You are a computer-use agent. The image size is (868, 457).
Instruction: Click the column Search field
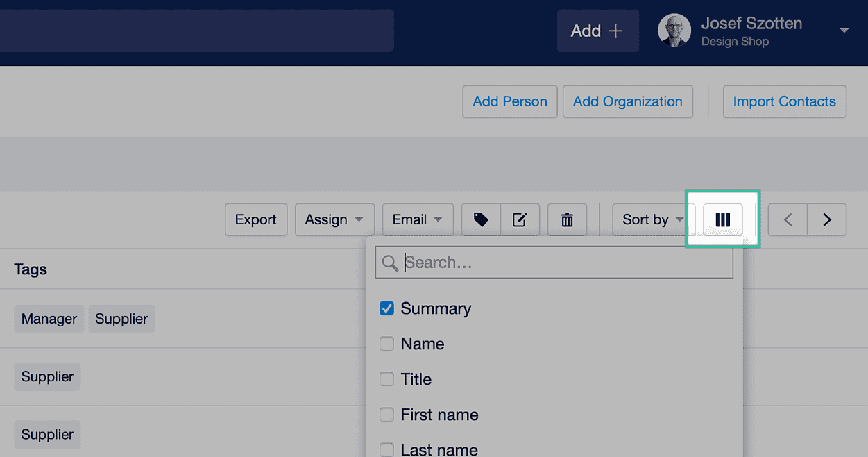coord(554,263)
